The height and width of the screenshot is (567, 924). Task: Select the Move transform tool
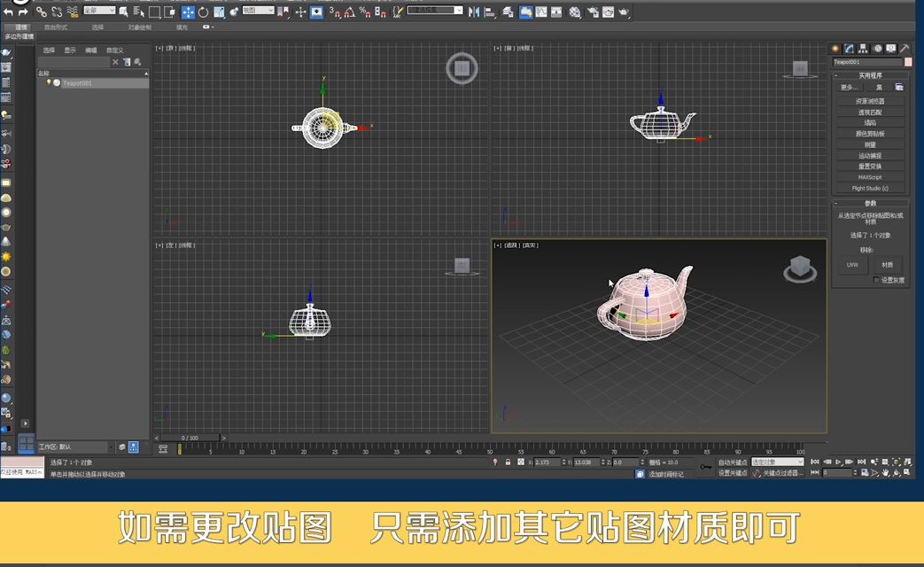pyautogui.click(x=188, y=12)
